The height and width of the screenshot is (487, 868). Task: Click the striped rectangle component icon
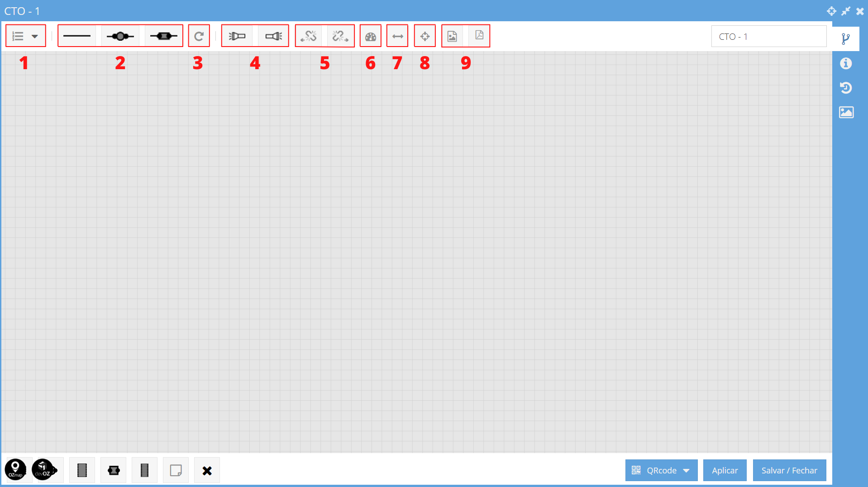tap(144, 470)
